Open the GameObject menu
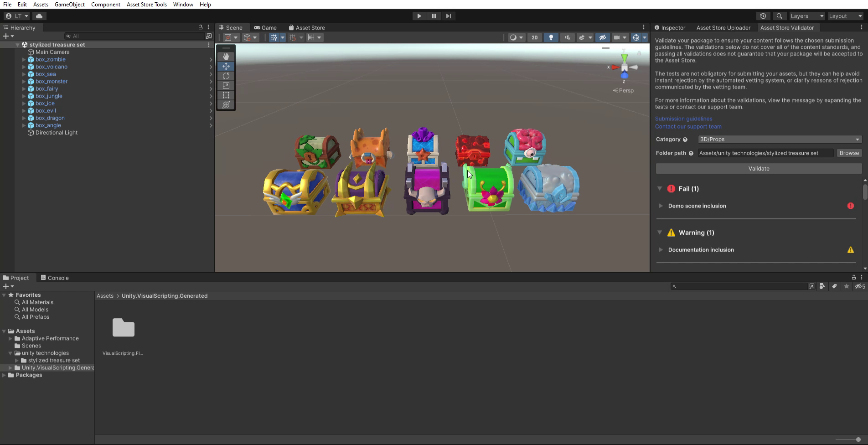 pyautogui.click(x=70, y=5)
